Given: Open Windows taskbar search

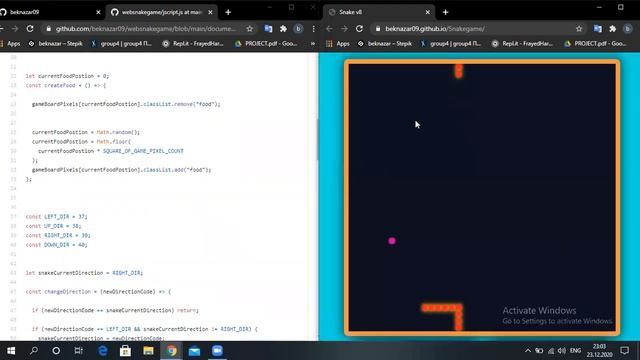Looking at the screenshot, I should coord(34,351).
